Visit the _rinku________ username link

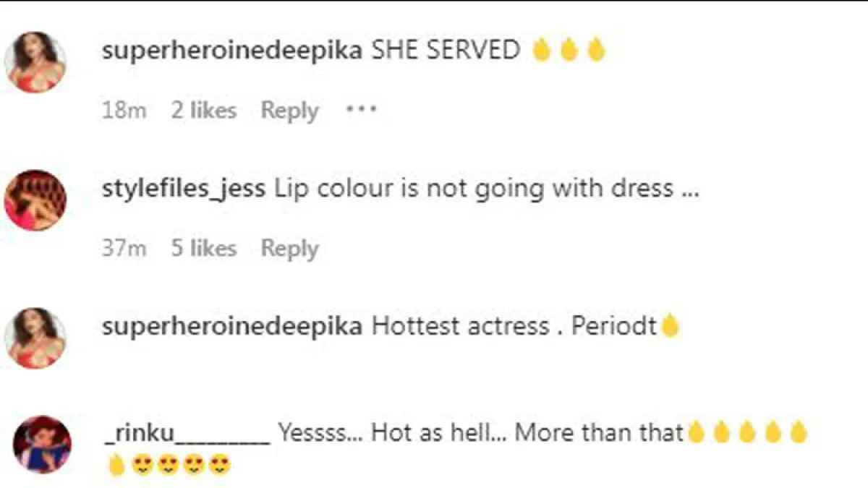[x=186, y=433]
